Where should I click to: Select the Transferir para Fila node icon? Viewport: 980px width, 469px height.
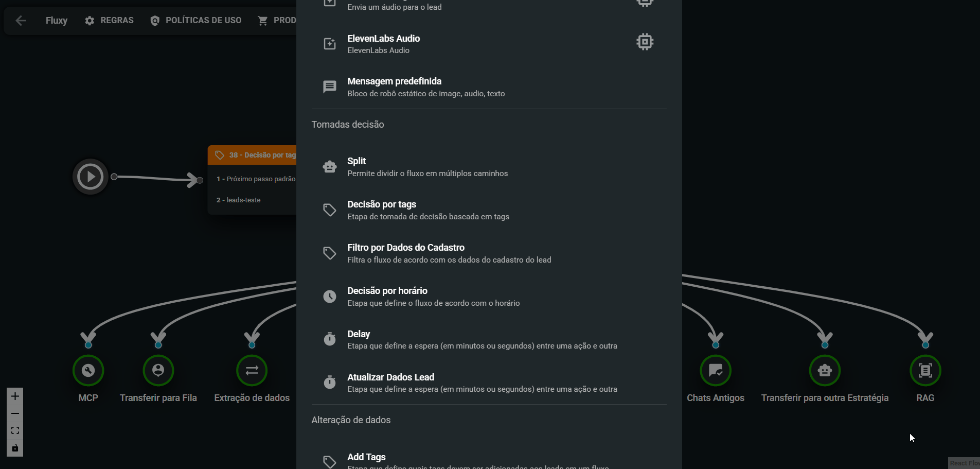158,370
